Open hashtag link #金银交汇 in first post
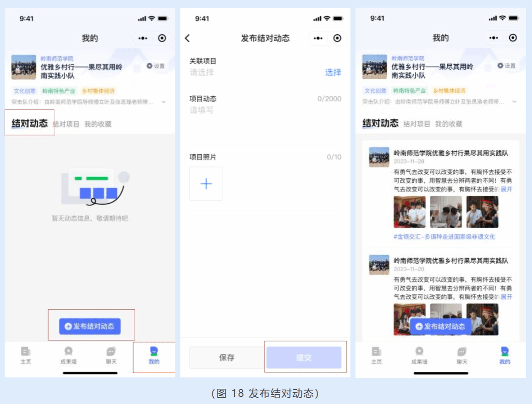The image size is (532, 404). (444, 237)
